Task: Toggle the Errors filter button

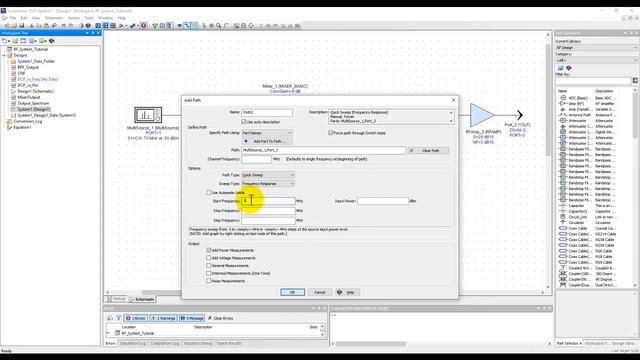Action: click(x=136, y=318)
